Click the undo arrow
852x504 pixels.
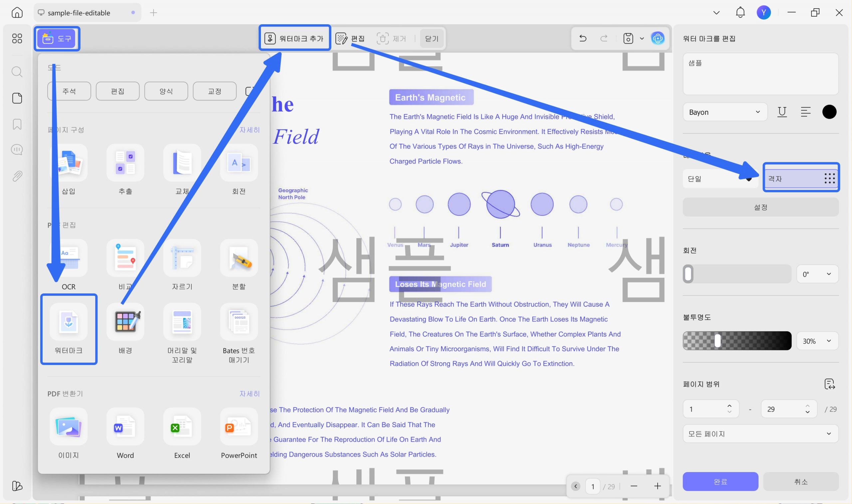(583, 38)
